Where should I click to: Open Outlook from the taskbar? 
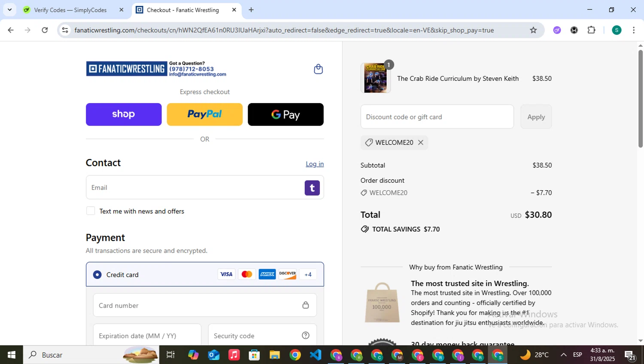click(213, 355)
